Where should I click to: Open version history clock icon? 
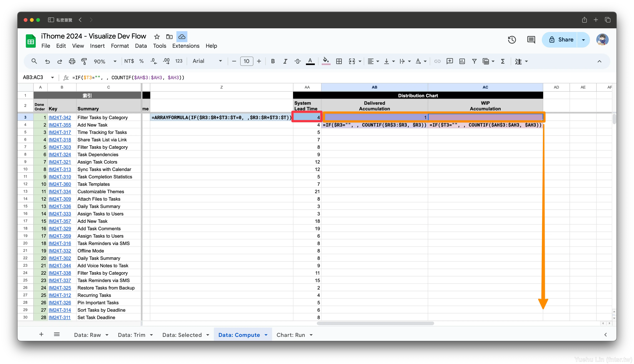512,39
